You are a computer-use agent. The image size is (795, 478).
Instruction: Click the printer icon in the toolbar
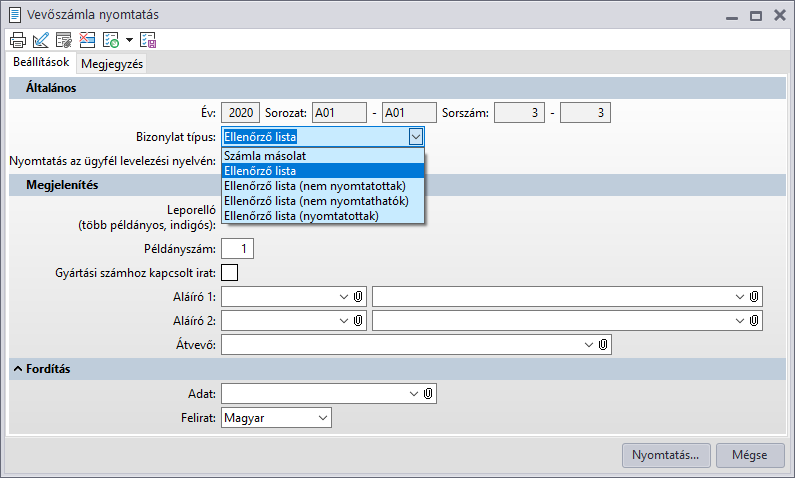point(17,40)
